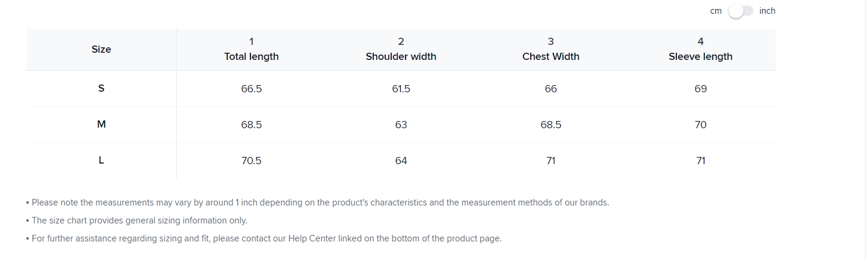Image resolution: width=868 pixels, height=260 pixels.
Task: Click the 69 sleeve length value
Action: coord(700,89)
